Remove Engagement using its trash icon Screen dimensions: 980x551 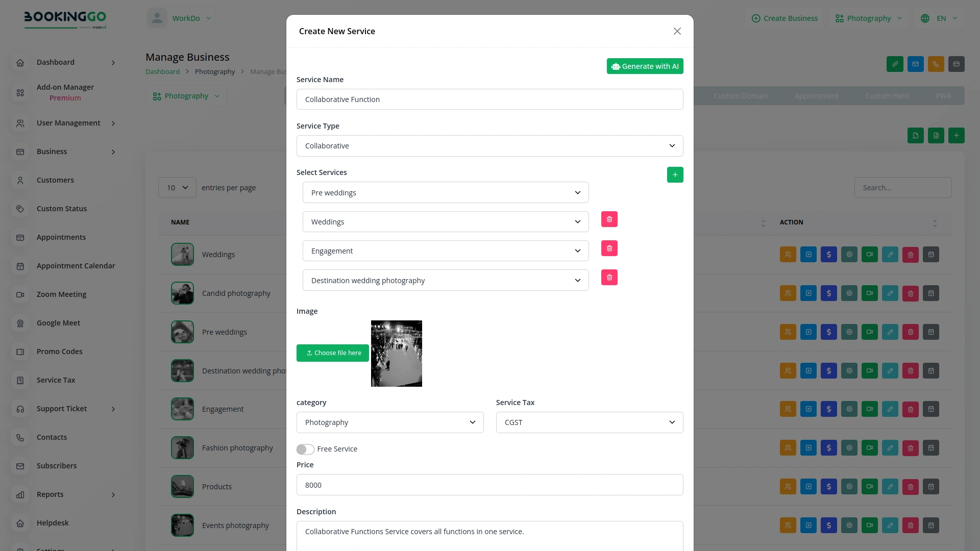tap(609, 248)
